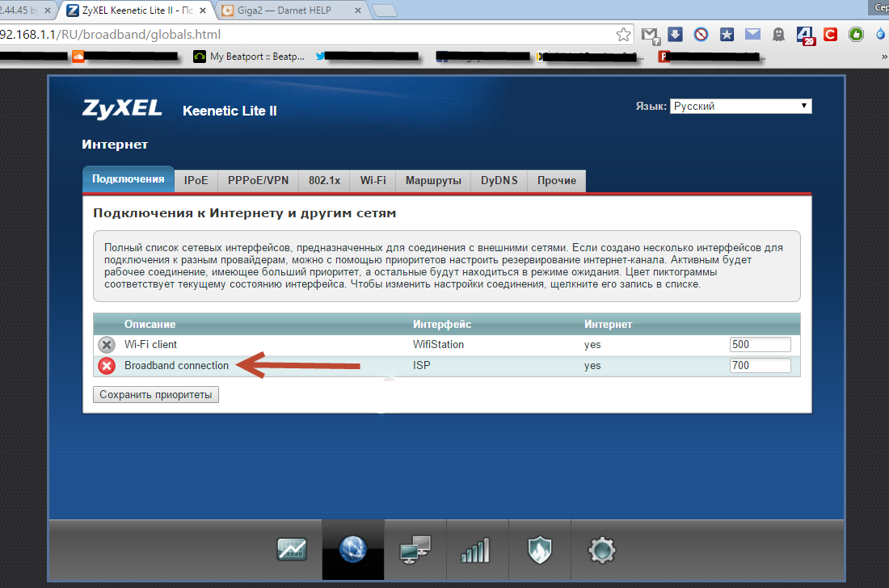The image size is (889, 588).
Task: Switch to the IPoE tab
Action: click(x=196, y=180)
